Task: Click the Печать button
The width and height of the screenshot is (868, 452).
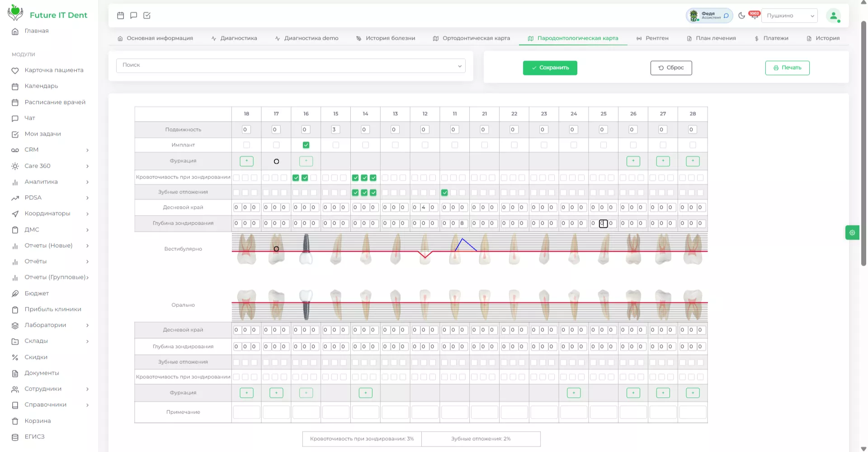Action: click(788, 68)
